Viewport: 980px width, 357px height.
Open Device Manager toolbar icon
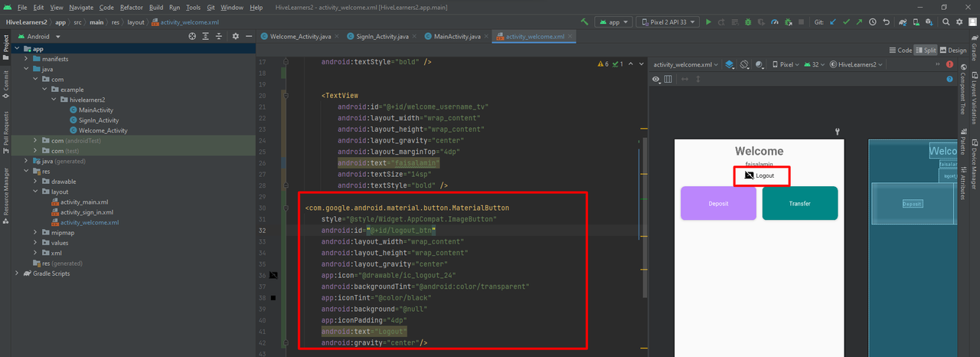coord(917,22)
